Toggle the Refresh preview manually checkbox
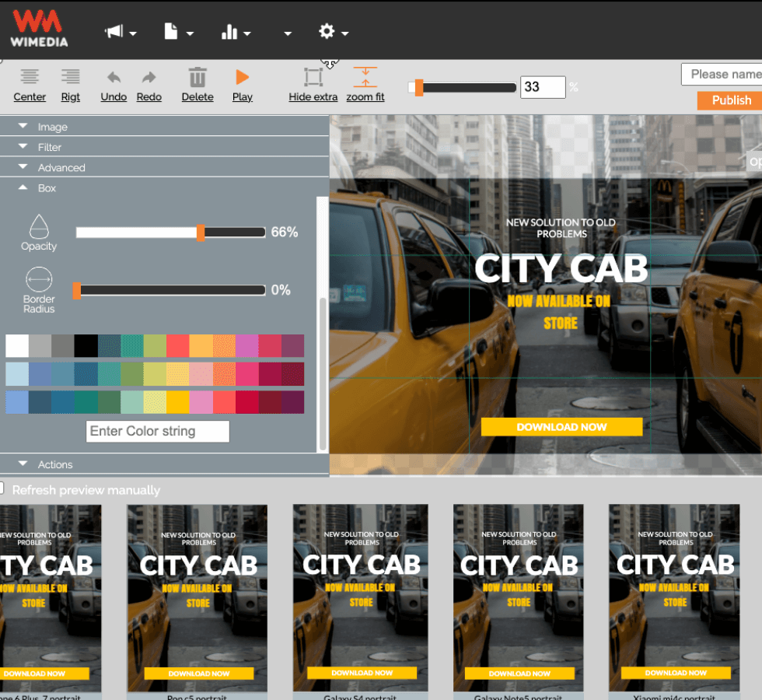 (x=3, y=487)
